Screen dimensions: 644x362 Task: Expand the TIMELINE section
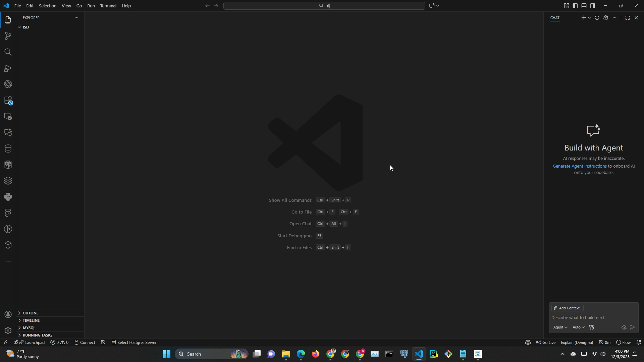tap(31, 320)
